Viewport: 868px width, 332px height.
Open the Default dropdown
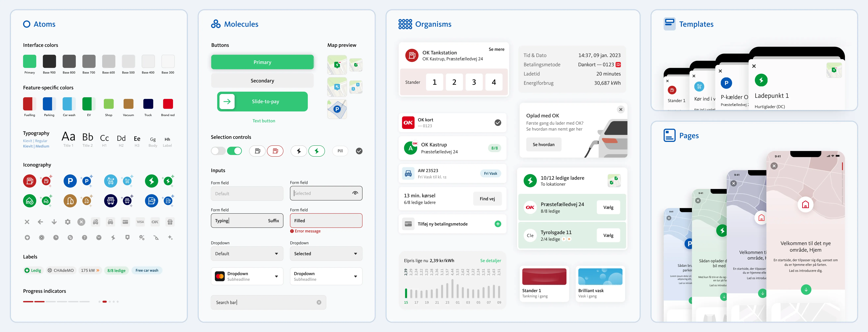pyautogui.click(x=247, y=254)
